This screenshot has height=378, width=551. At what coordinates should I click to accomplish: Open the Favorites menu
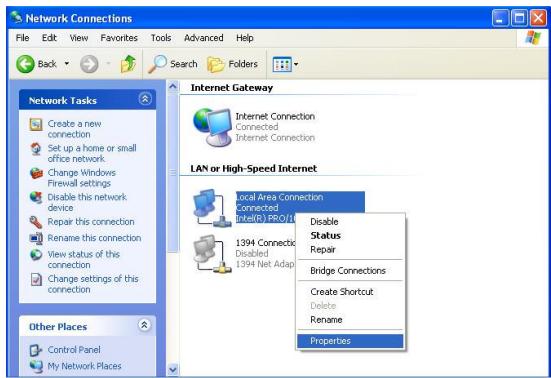click(119, 38)
